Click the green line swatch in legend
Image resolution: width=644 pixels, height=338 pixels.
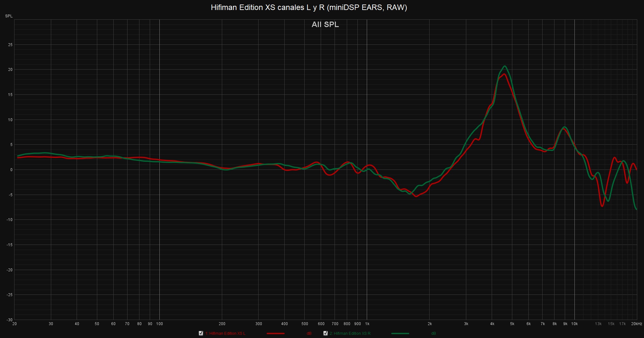[x=400, y=333]
